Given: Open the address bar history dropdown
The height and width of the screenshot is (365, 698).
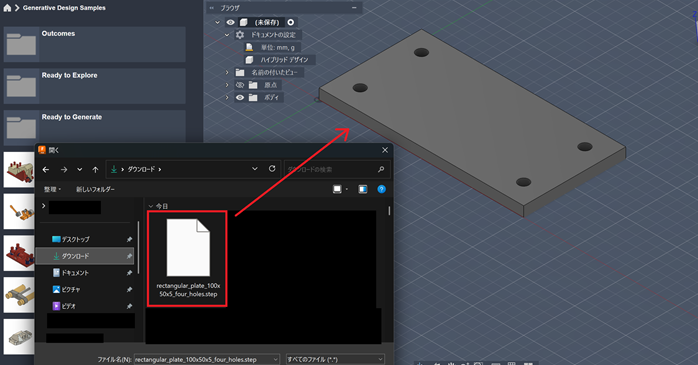Looking at the screenshot, I should click(255, 169).
